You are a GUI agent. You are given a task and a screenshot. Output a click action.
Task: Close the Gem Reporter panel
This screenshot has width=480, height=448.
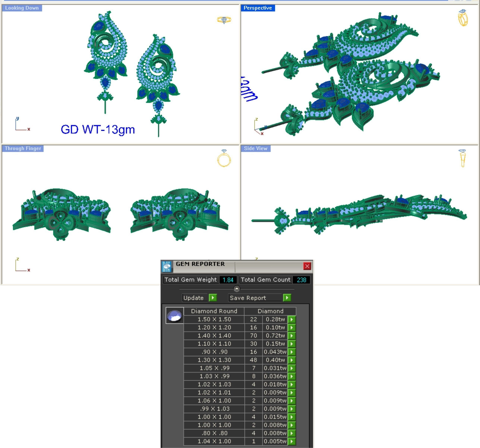coord(307,266)
